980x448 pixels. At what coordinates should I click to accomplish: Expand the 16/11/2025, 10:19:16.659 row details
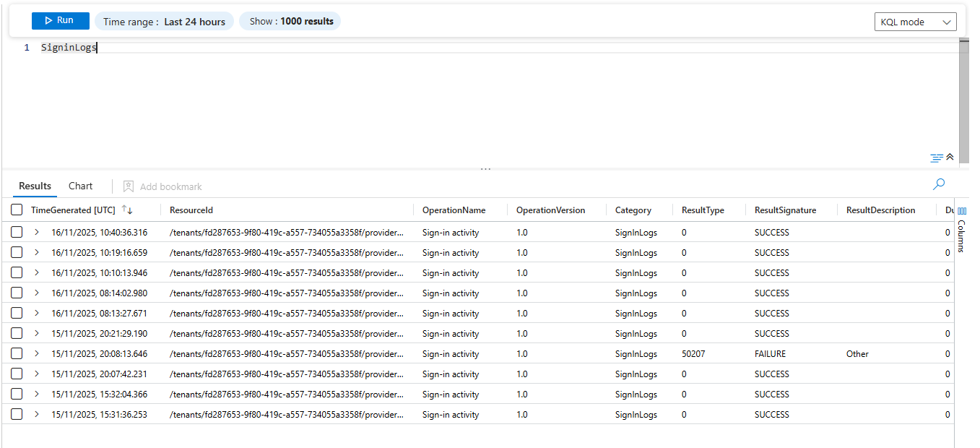(x=37, y=253)
